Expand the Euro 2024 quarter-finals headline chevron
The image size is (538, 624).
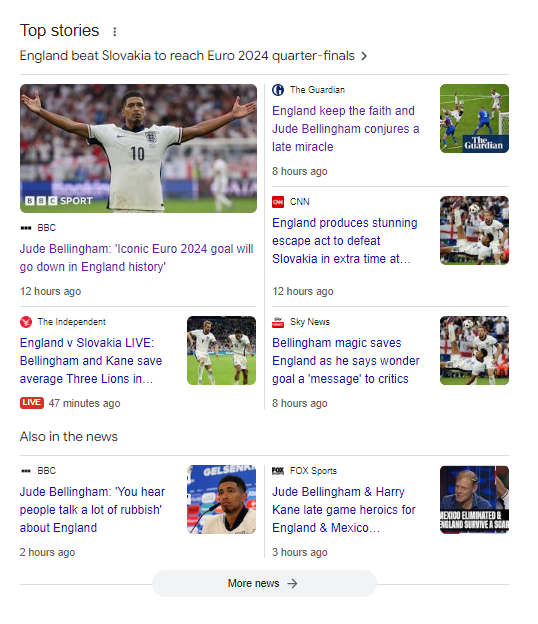(364, 56)
